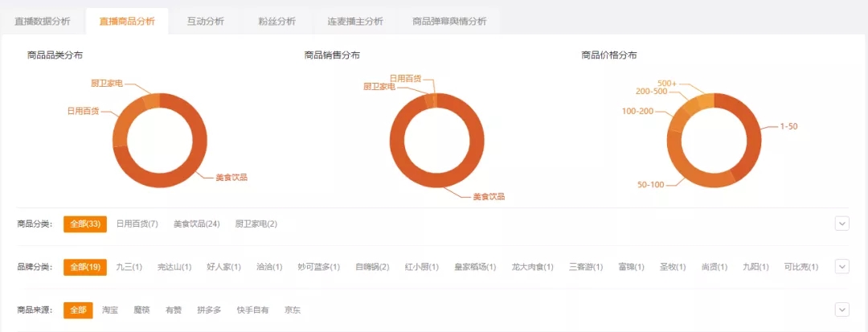The image size is (868, 332).
Task: Click 日用百货 label in 商品品类分布 chart
Action: (83, 111)
